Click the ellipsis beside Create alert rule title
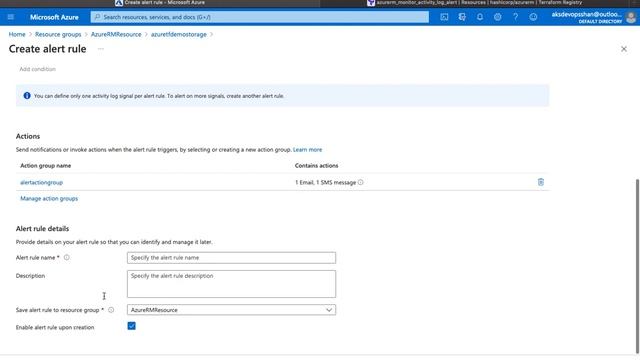 101,49
